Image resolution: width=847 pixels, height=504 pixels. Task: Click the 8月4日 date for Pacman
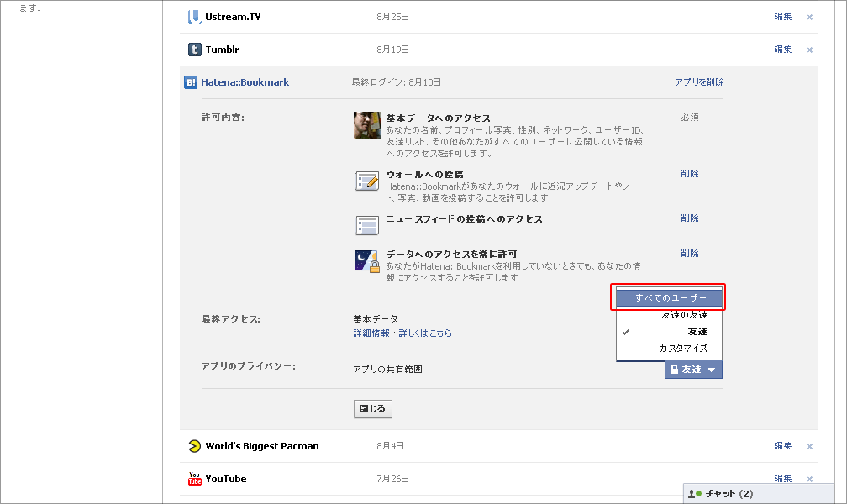coord(391,446)
